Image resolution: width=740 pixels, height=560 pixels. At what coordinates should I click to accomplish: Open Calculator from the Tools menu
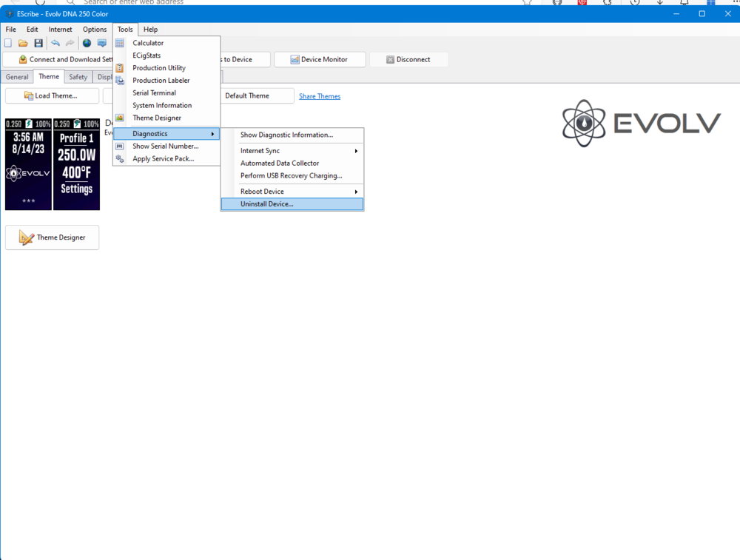148,43
